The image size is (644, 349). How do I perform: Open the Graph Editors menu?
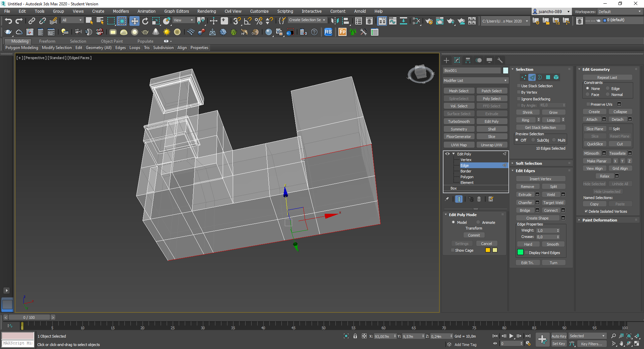coord(176,11)
